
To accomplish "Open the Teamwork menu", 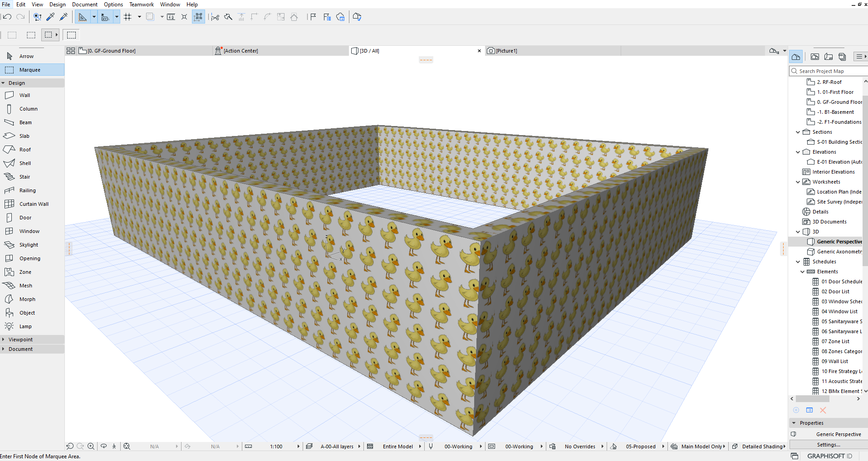I will point(142,4).
